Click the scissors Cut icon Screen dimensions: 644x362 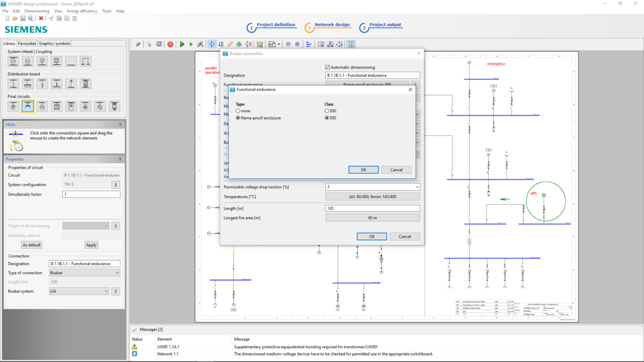51,18
